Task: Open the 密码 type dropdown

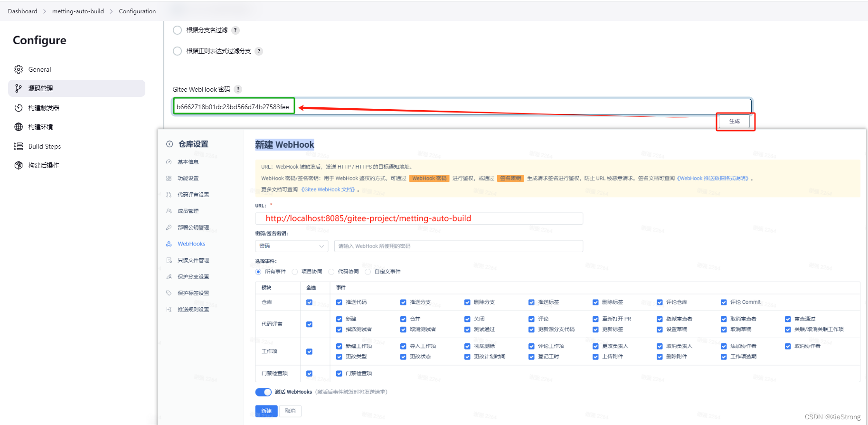Action: coord(292,246)
